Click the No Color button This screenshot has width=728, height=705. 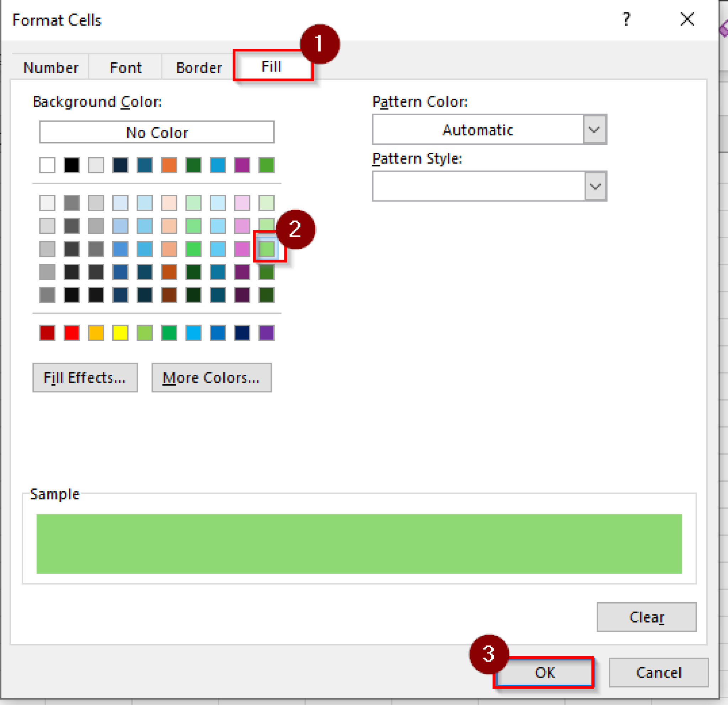pyautogui.click(x=156, y=132)
